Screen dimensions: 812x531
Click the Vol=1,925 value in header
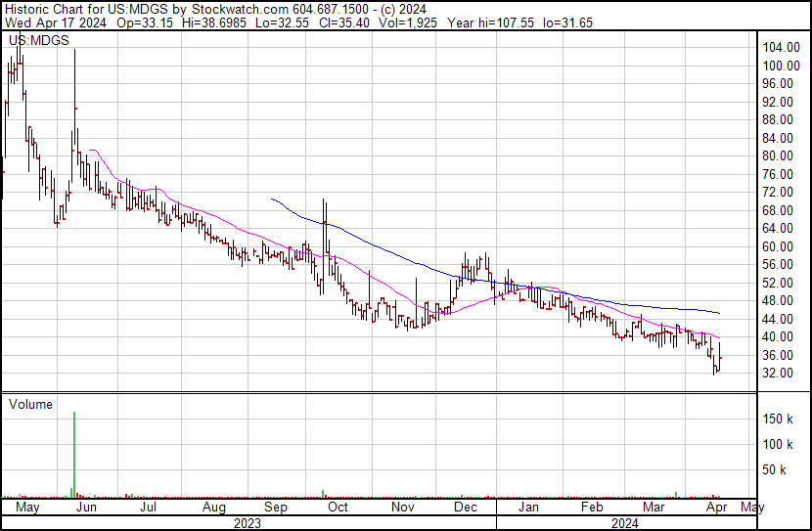[x=404, y=22]
